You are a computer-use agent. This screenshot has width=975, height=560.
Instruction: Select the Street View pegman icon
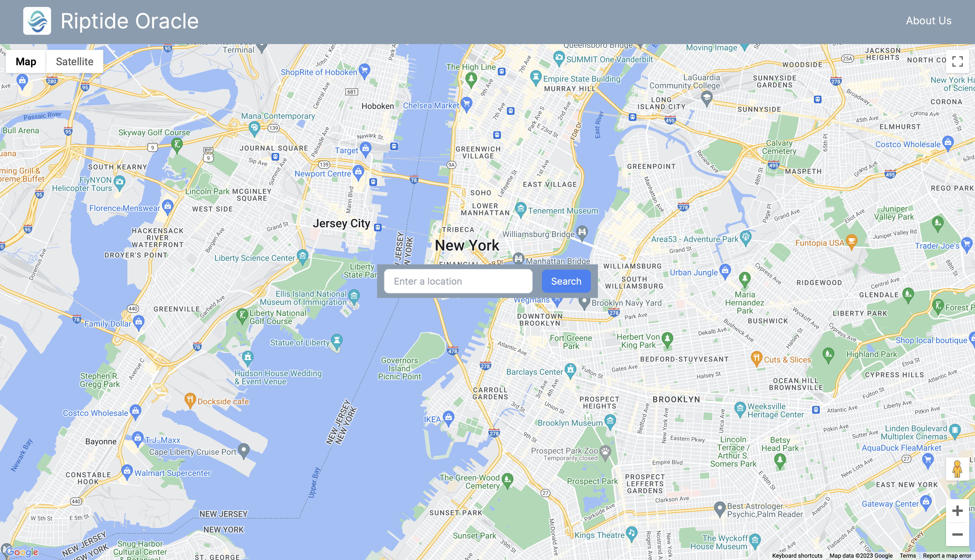[x=957, y=468]
